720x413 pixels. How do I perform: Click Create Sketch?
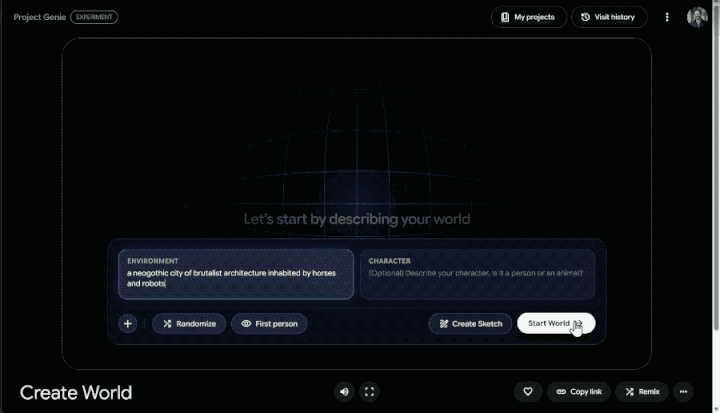[x=470, y=323]
